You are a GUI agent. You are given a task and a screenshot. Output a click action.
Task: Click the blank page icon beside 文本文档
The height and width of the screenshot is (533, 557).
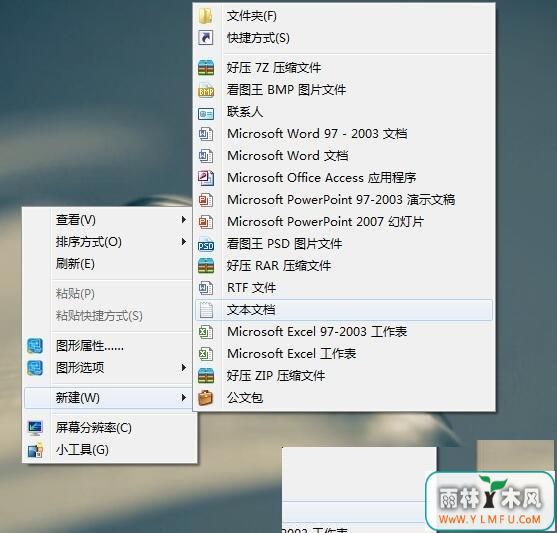point(206,310)
